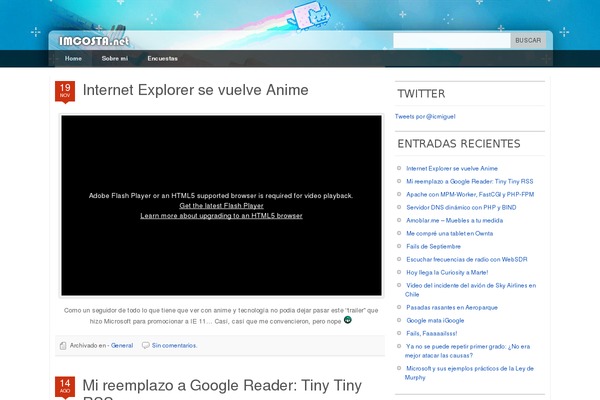Open recent entry 'Internet Explorer se vuelve Anime'
This screenshot has height=400, width=600.
pos(452,168)
